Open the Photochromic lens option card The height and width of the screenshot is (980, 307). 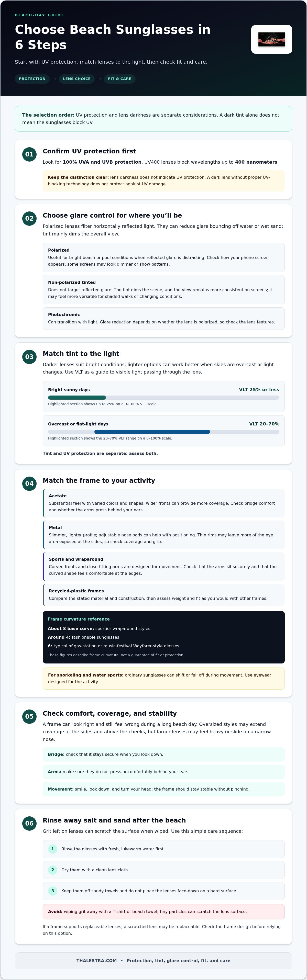click(163, 318)
